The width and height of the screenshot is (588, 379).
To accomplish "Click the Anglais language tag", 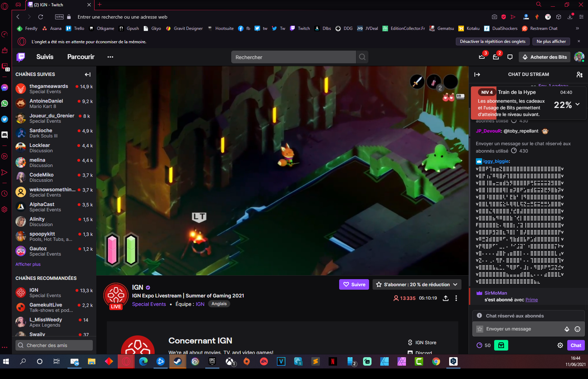I will tap(219, 304).
